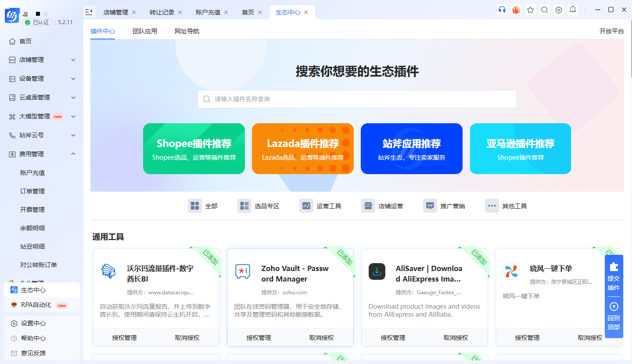Open the 亚马逊插件推荐 banner
The height and width of the screenshot is (364, 632).
point(521,149)
